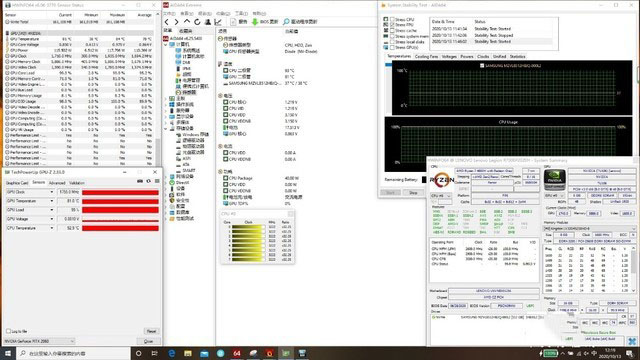Open the GPU Clock sensor dropdown
Image resolution: width=640 pixels, height=360 pixels.
(52, 192)
